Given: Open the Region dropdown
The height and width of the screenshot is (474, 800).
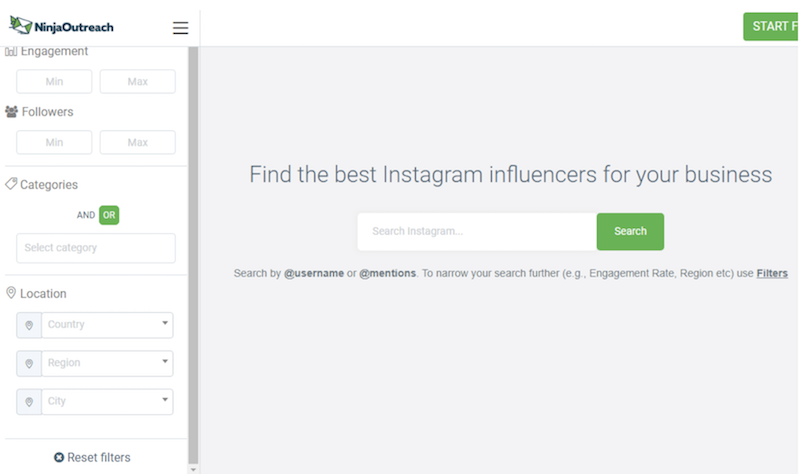Looking at the screenshot, I should pos(107,363).
